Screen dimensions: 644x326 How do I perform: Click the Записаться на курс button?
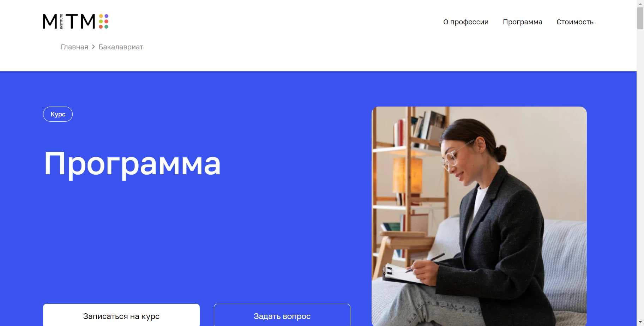[121, 315]
